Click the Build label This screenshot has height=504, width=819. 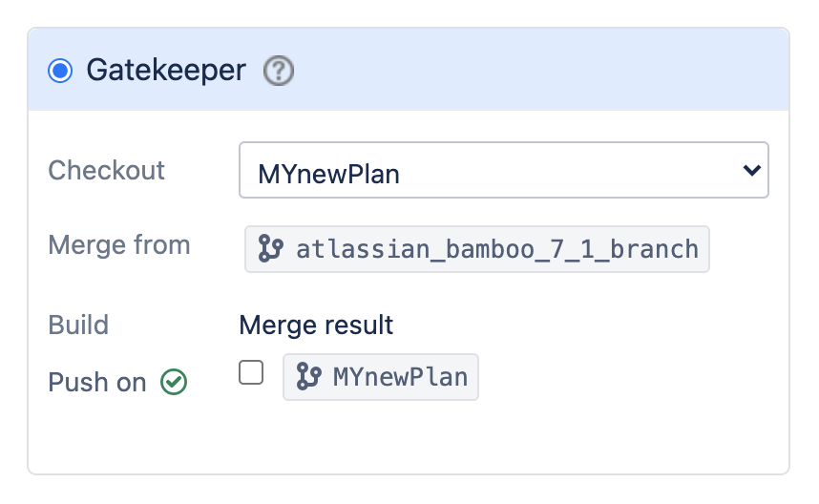pos(78,325)
